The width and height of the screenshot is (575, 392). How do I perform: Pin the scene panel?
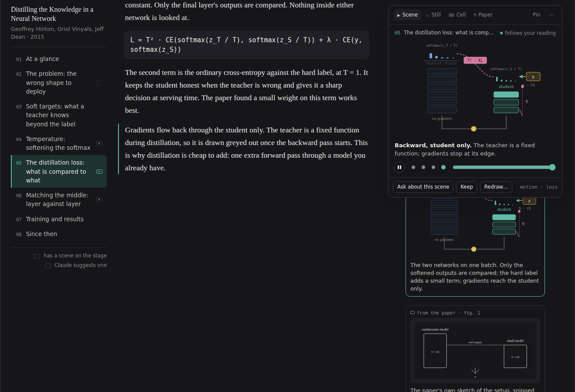[537, 15]
